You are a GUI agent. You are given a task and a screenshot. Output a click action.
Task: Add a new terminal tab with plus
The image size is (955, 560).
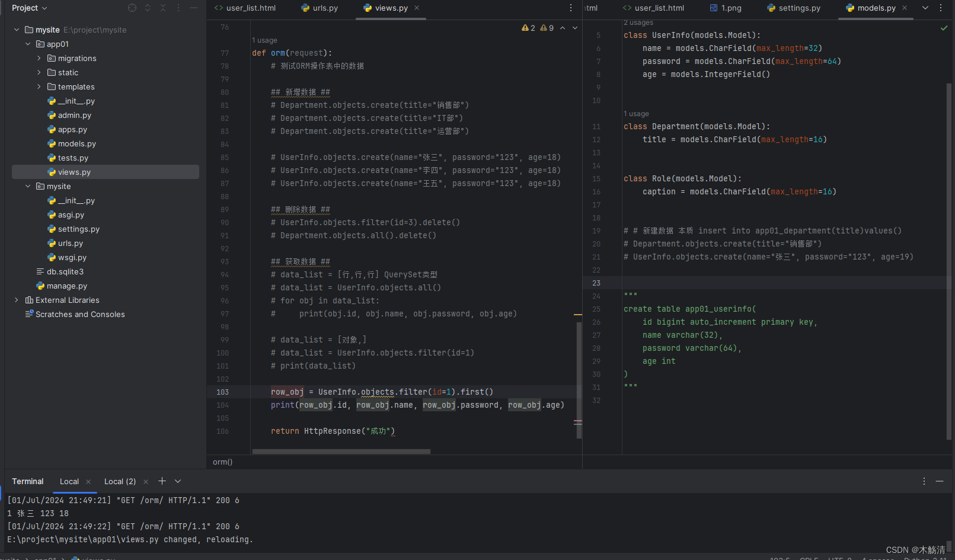[162, 481]
